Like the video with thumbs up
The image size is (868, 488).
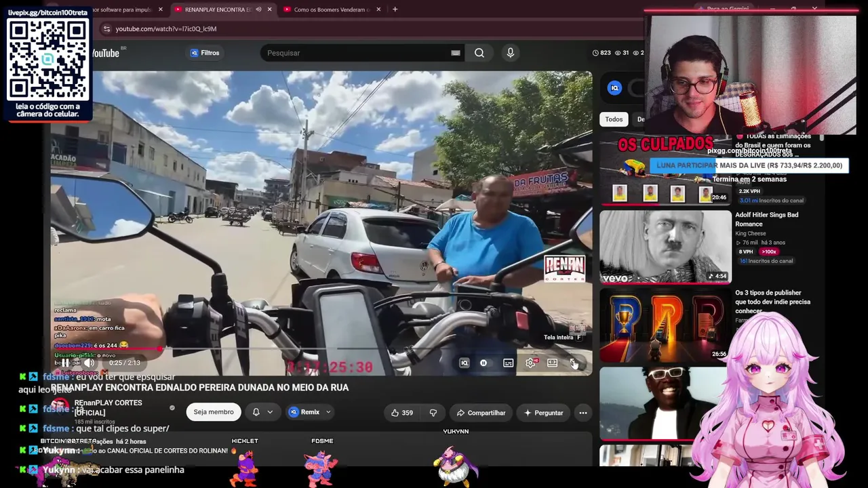pyautogui.click(x=403, y=413)
